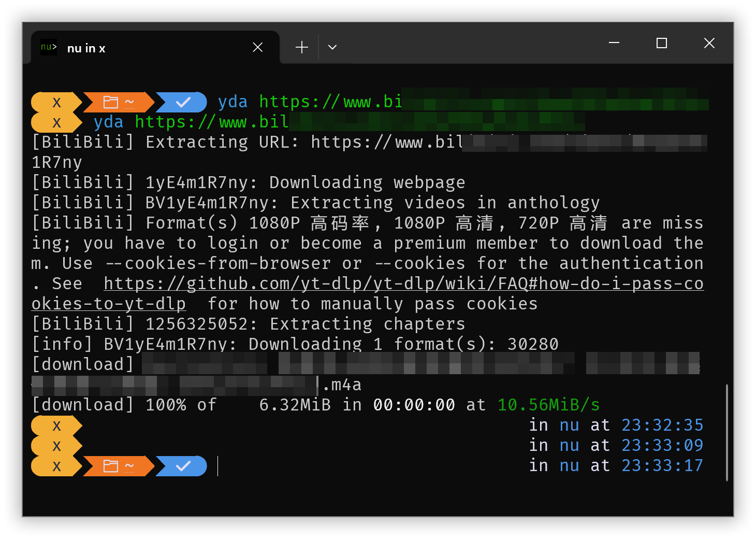Select the 'nu in x' terminal tab

point(155,48)
